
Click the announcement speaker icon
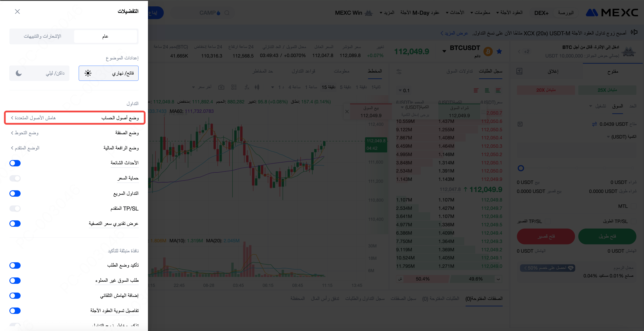pos(634,32)
